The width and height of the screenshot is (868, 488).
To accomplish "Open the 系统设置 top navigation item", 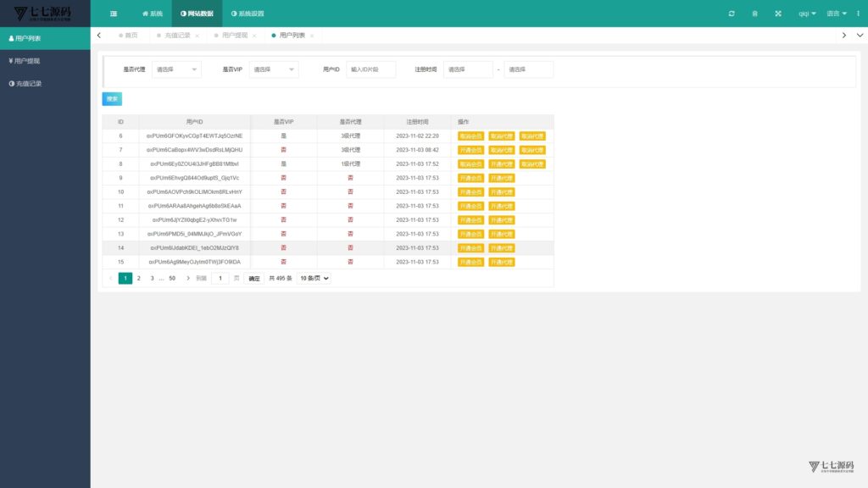I will click(248, 14).
